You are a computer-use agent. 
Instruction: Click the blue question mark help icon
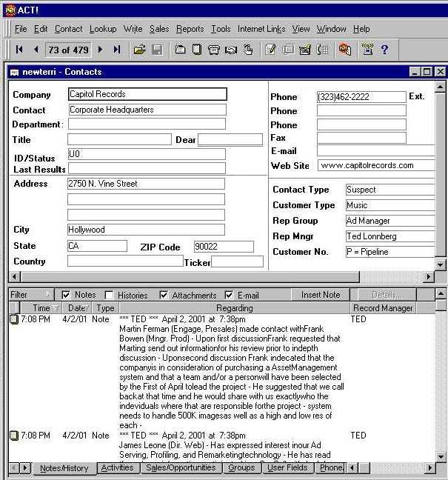[384, 50]
